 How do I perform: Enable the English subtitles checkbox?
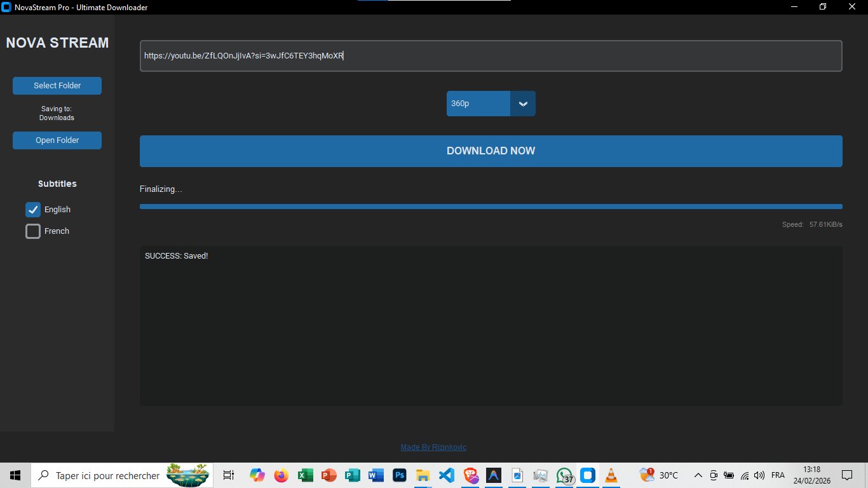33,210
